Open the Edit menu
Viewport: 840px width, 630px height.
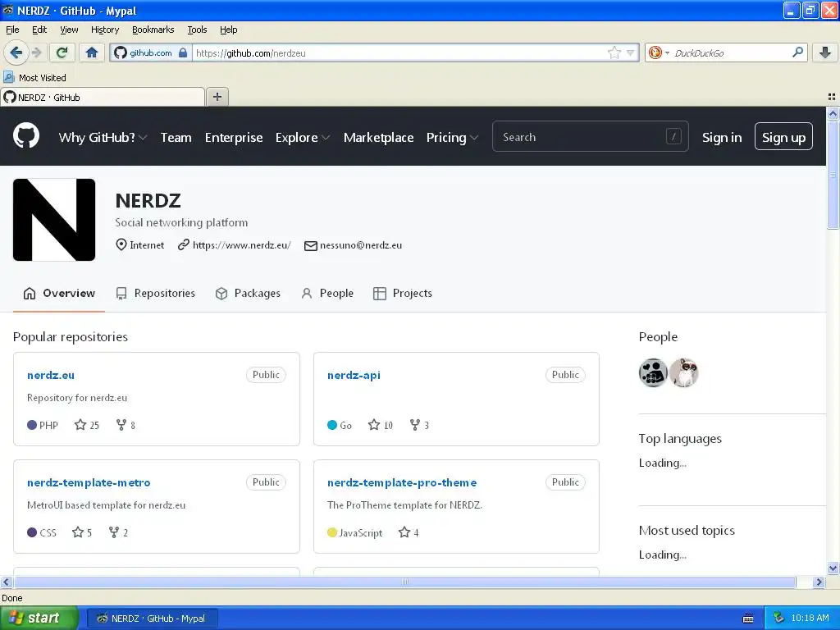pyautogui.click(x=39, y=30)
